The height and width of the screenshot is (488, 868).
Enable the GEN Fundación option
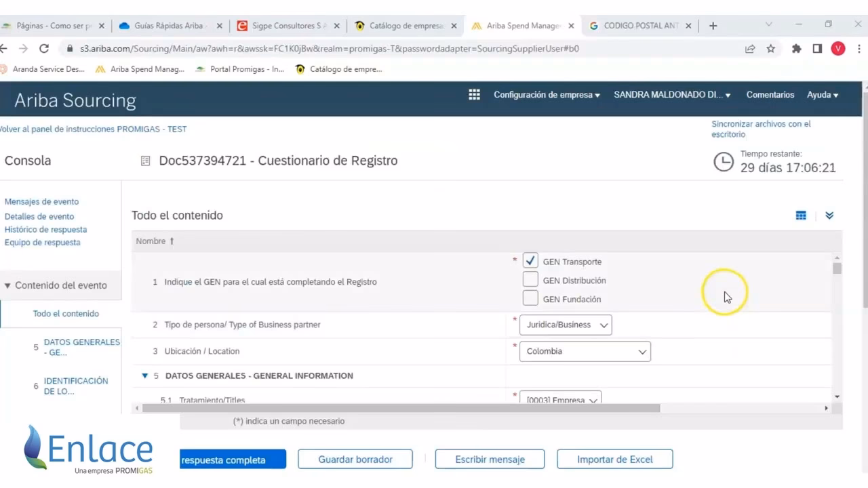tap(530, 298)
